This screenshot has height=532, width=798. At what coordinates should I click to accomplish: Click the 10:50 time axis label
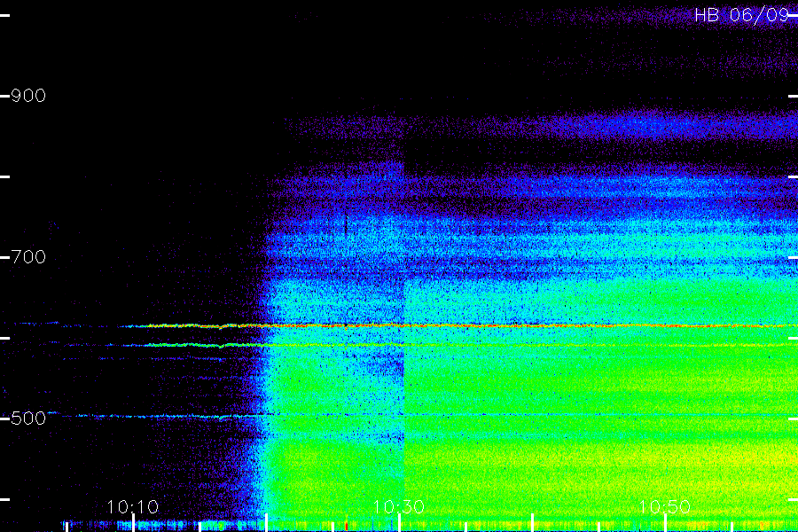[x=665, y=507]
